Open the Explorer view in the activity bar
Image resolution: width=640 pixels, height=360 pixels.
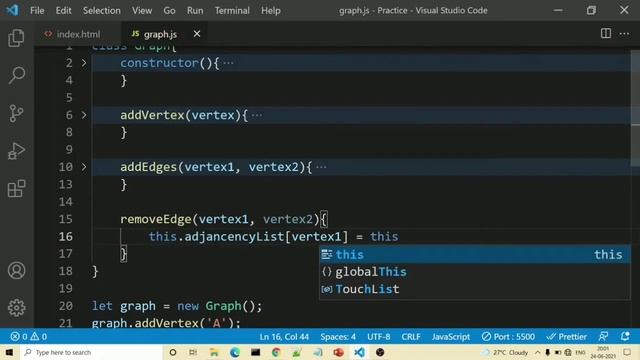pos(16,38)
